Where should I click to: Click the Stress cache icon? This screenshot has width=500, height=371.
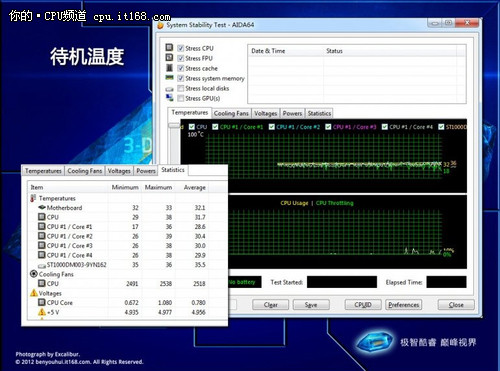point(169,68)
